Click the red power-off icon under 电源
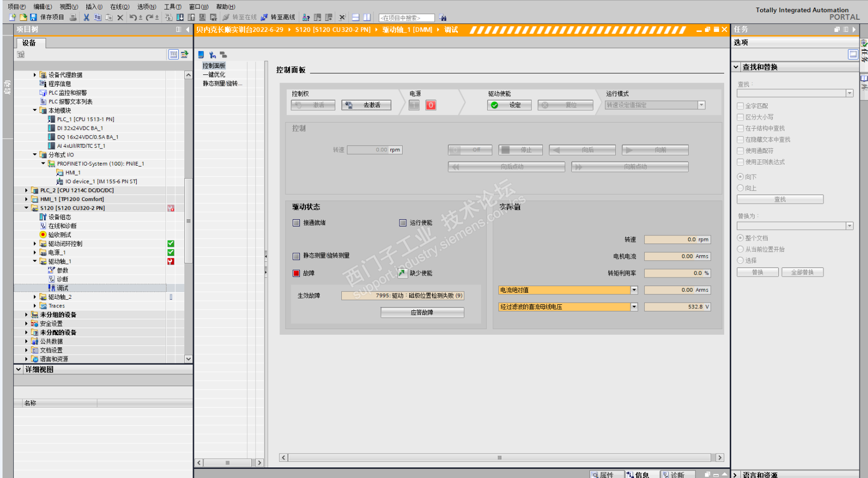Screen dimensions: 868x478 431,105
